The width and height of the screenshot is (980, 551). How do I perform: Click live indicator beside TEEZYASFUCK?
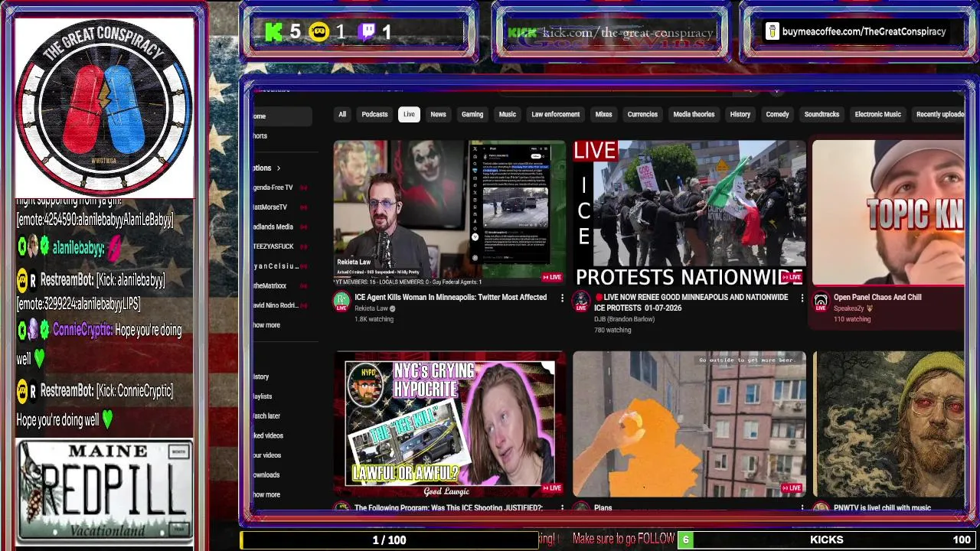pyautogui.click(x=303, y=246)
